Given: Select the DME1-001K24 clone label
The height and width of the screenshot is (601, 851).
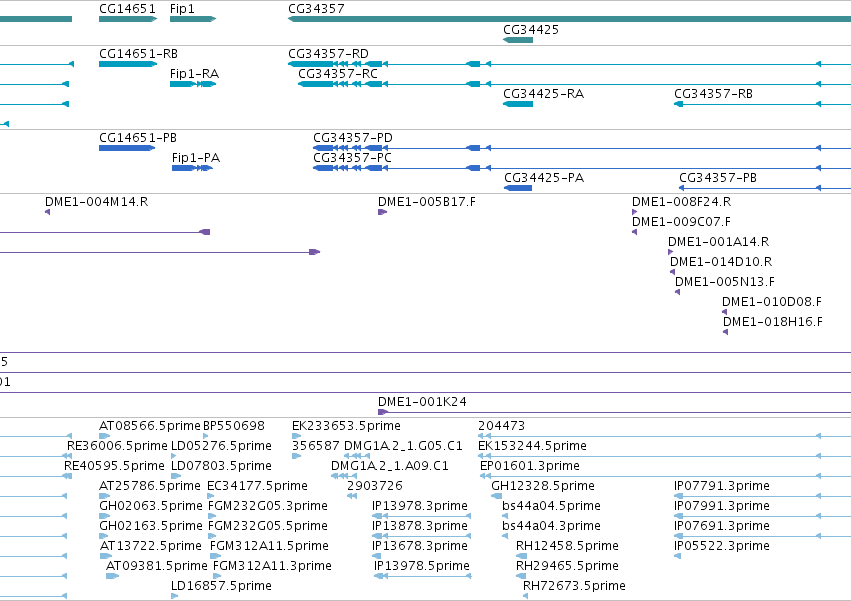Looking at the screenshot, I should pyautogui.click(x=422, y=402).
